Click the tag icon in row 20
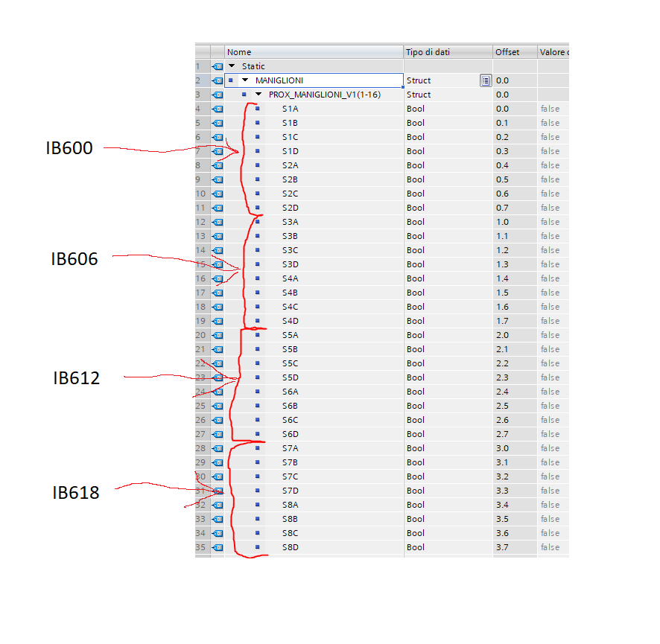 [x=218, y=335]
